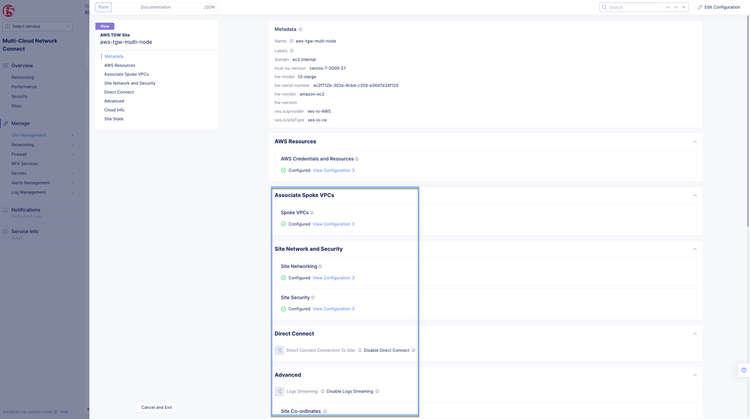Screen dimensions: 750x419
Task: Open the Select service dropdown
Action: [x=38, y=26]
